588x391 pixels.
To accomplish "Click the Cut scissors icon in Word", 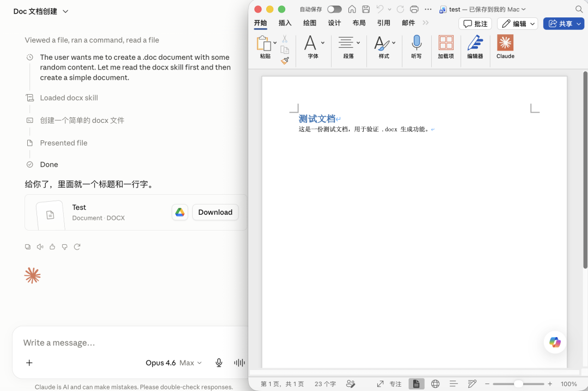I will pos(285,39).
